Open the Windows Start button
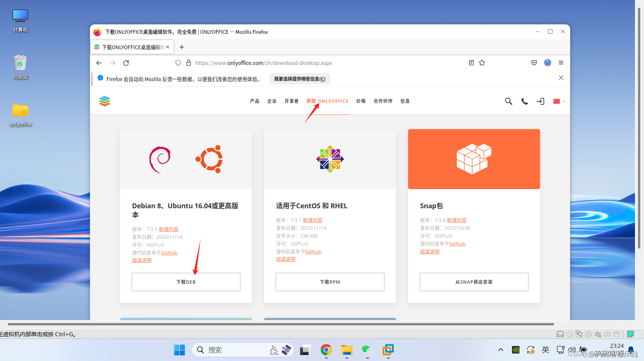The width and height of the screenshot is (644, 361). 180,350
